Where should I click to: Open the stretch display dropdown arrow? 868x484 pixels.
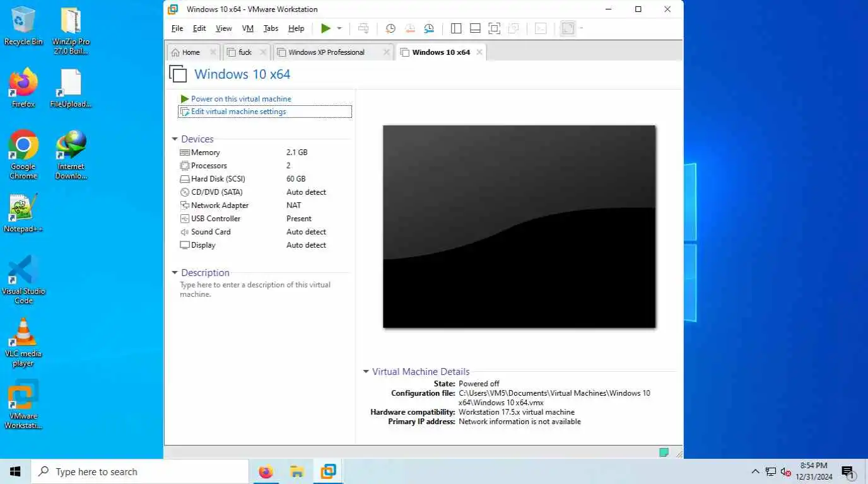[581, 28]
